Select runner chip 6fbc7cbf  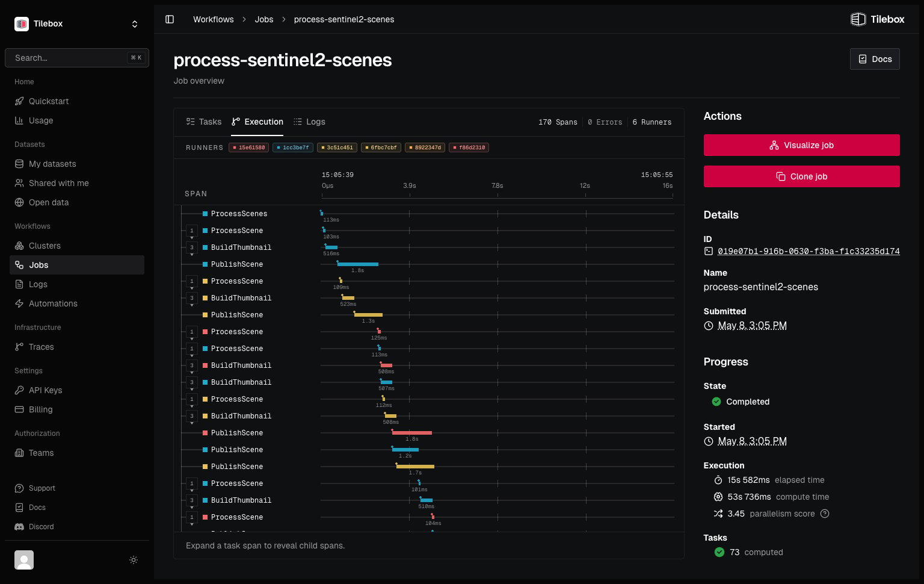click(x=381, y=148)
